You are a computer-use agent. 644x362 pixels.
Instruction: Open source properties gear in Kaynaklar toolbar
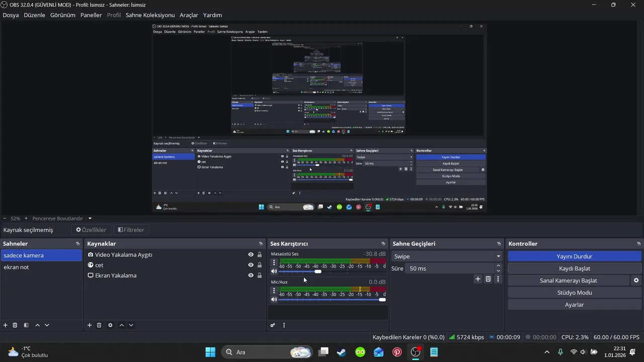click(x=110, y=325)
